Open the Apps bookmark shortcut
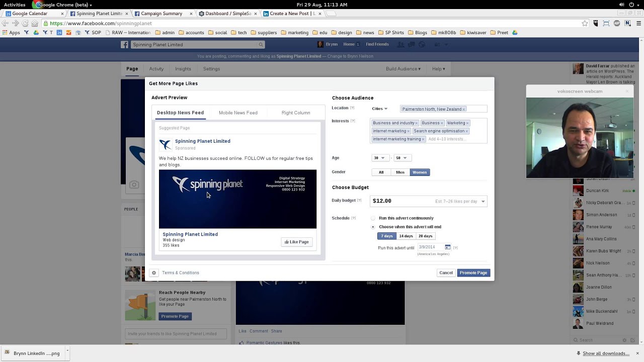This screenshot has height=362, width=644. 11,33
